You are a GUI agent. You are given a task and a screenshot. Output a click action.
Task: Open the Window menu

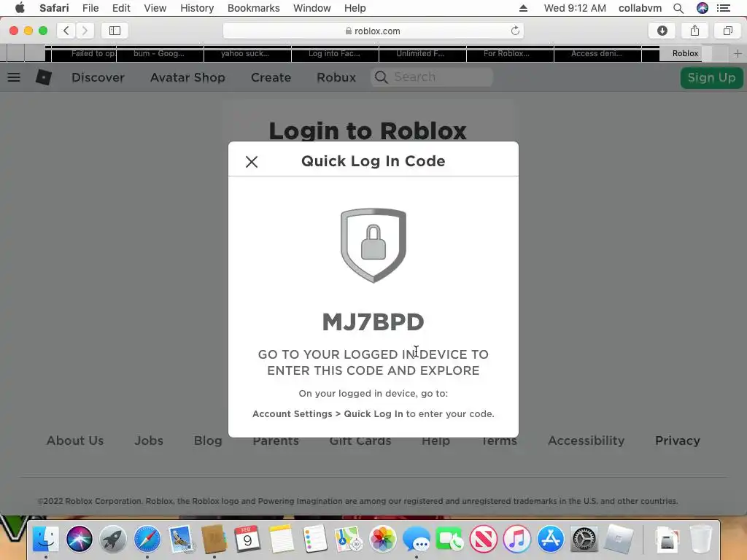[312, 8]
